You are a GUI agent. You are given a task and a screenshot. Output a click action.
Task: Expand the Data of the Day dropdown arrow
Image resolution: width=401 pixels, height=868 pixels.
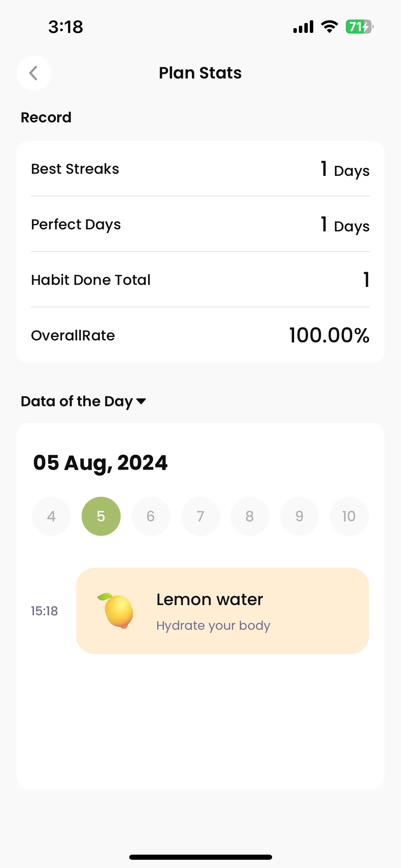pyautogui.click(x=141, y=401)
